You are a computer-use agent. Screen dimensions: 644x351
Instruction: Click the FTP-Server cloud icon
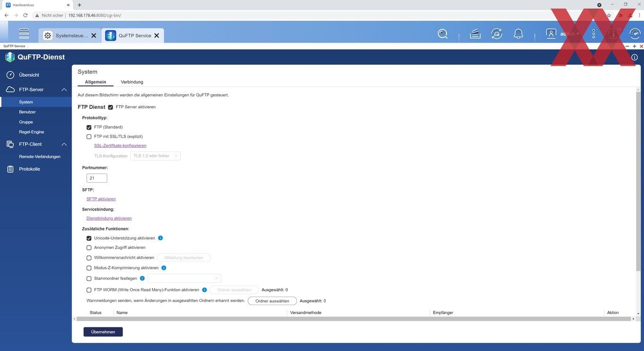[x=10, y=89]
